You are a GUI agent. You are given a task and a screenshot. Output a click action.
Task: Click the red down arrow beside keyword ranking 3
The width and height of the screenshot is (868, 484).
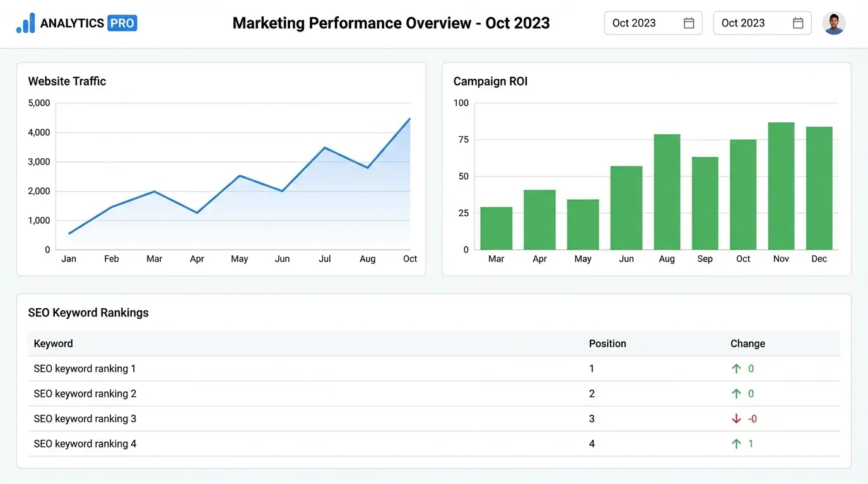coord(736,418)
